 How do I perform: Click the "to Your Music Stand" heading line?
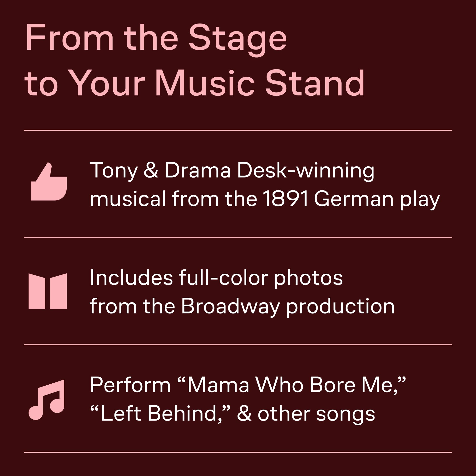click(x=194, y=83)
